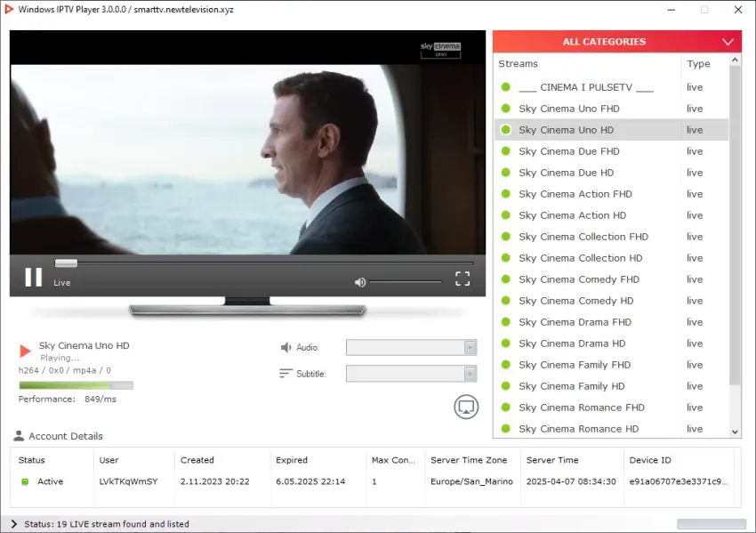Click the green Active status indicator
Screen dimensions: 756x533
pos(25,481)
